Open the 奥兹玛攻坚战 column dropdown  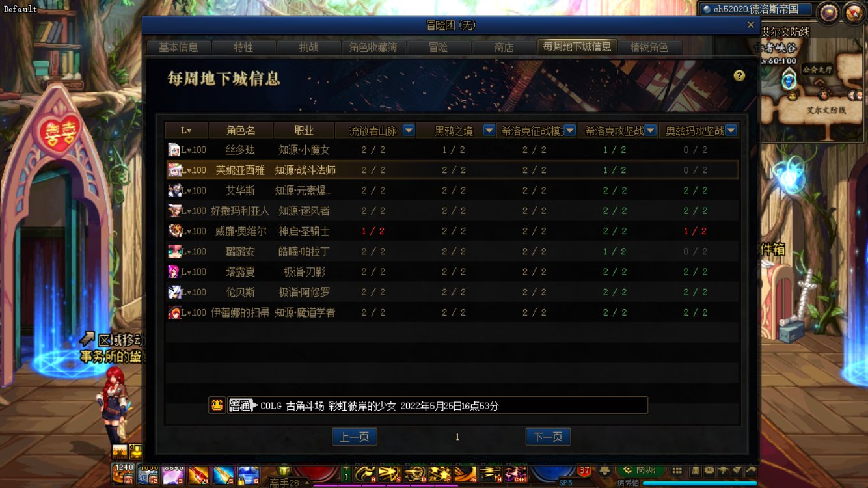point(731,130)
